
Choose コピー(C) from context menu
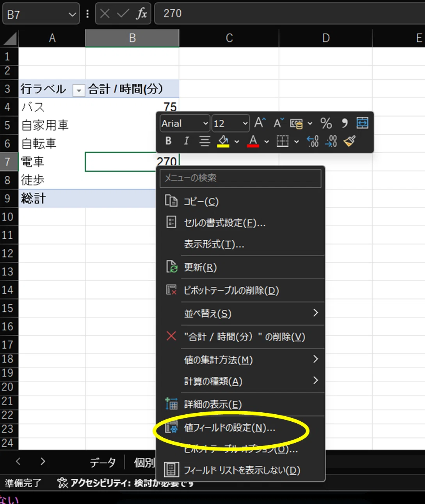(240, 201)
